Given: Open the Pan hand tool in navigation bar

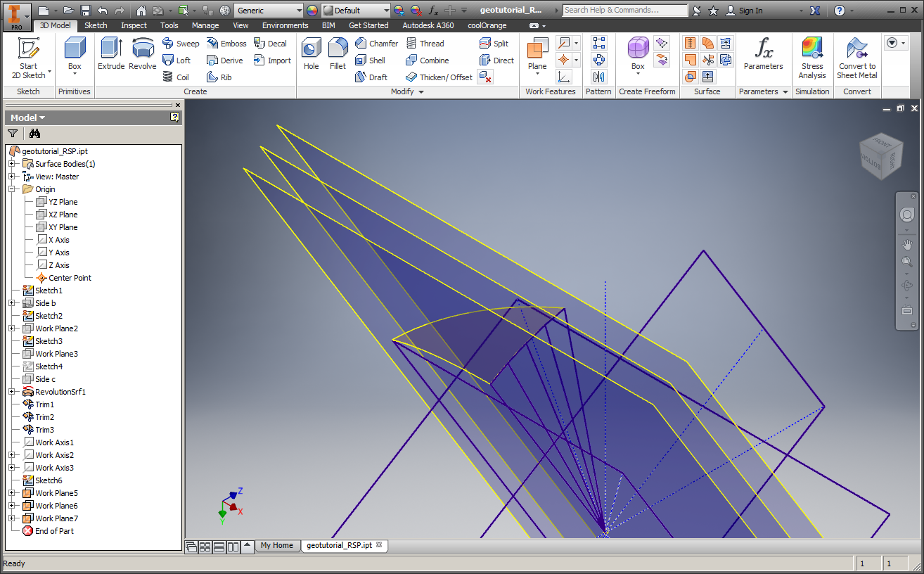Looking at the screenshot, I should point(907,245).
